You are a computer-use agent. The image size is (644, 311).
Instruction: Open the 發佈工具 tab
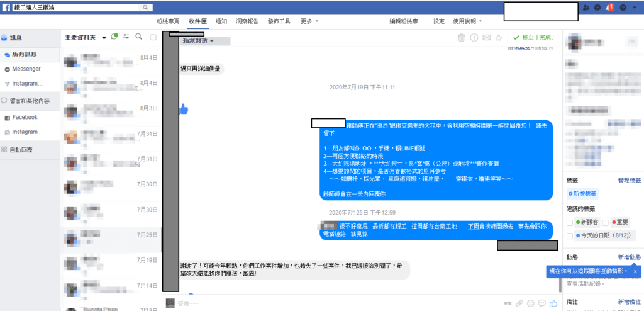coord(279,21)
